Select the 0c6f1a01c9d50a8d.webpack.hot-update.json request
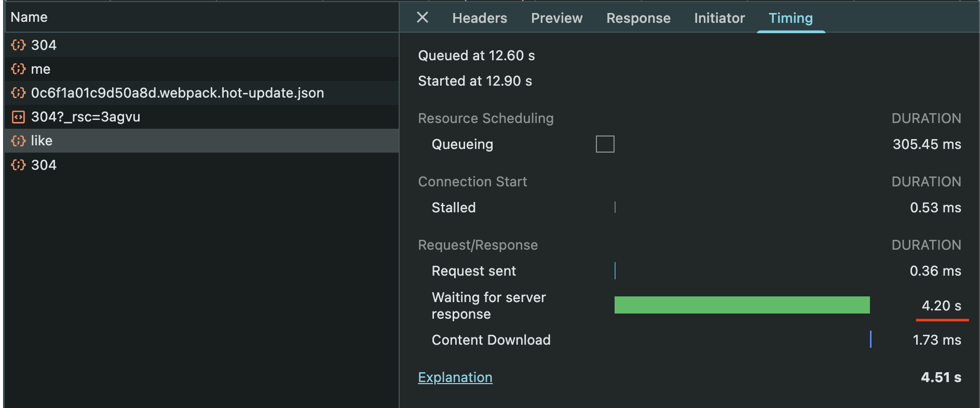The width and height of the screenshot is (980, 408). click(x=178, y=93)
